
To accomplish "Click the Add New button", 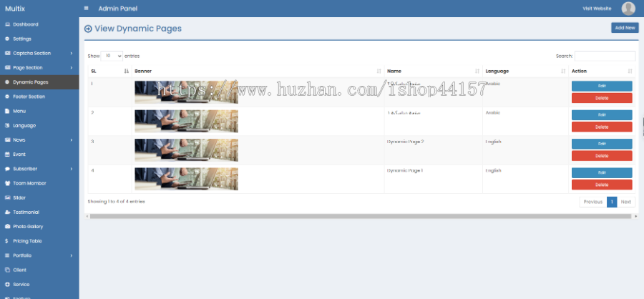I will point(625,27).
